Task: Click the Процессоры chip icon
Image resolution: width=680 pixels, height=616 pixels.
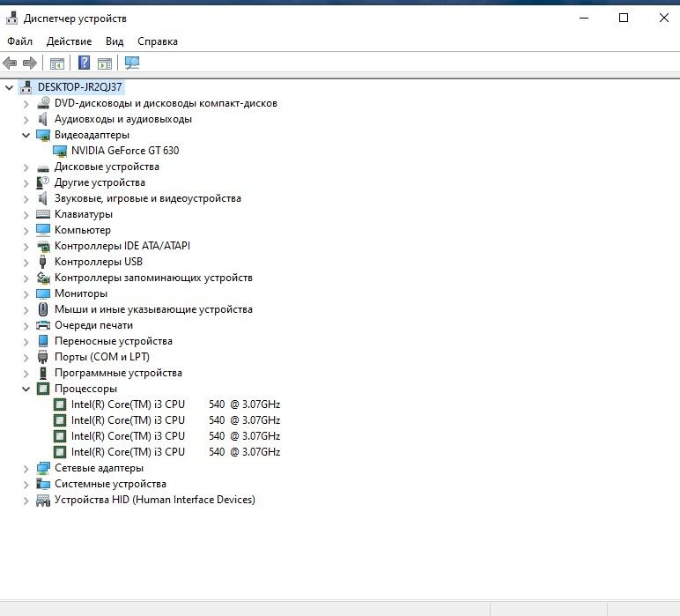Action: pos(43,389)
